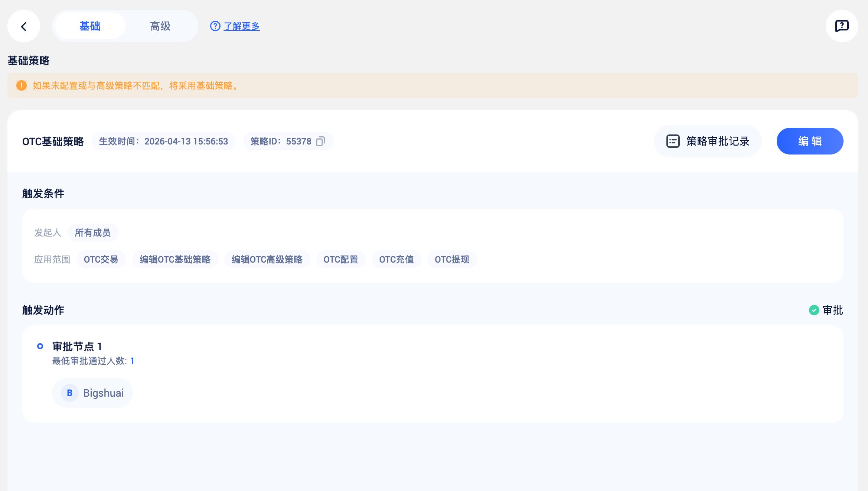Screen dimensions: 868x491
Task: Click the green 审批 checkmark status
Action: (814, 310)
